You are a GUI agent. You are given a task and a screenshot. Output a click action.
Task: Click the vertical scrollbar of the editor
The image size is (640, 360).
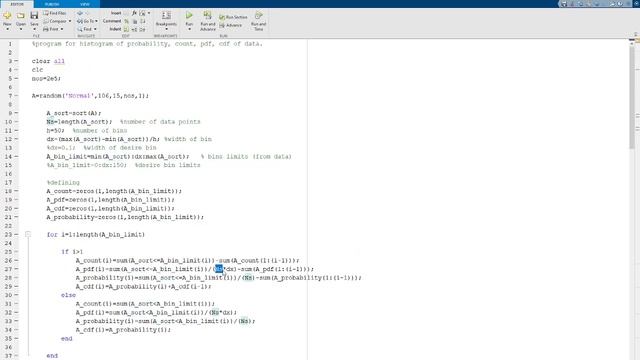pyautogui.click(x=632, y=97)
